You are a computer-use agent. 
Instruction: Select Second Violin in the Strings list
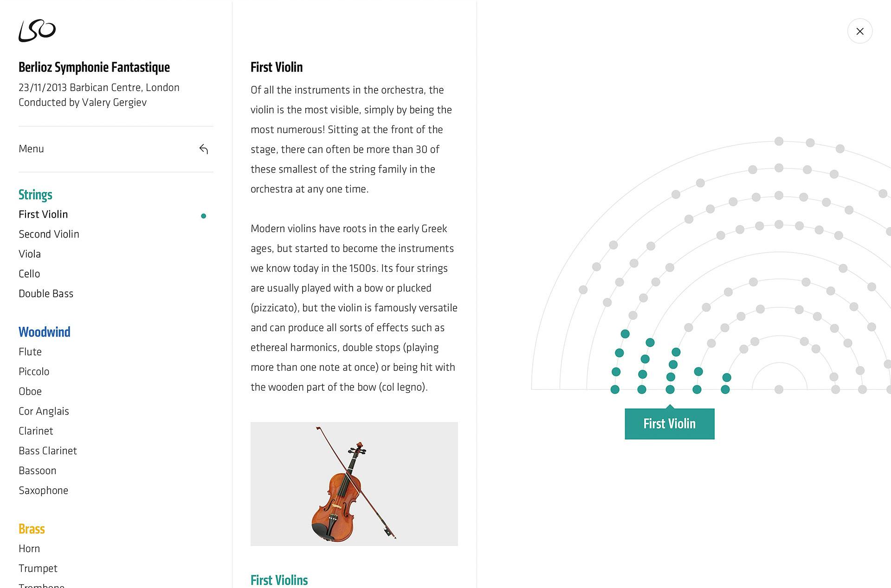49,234
